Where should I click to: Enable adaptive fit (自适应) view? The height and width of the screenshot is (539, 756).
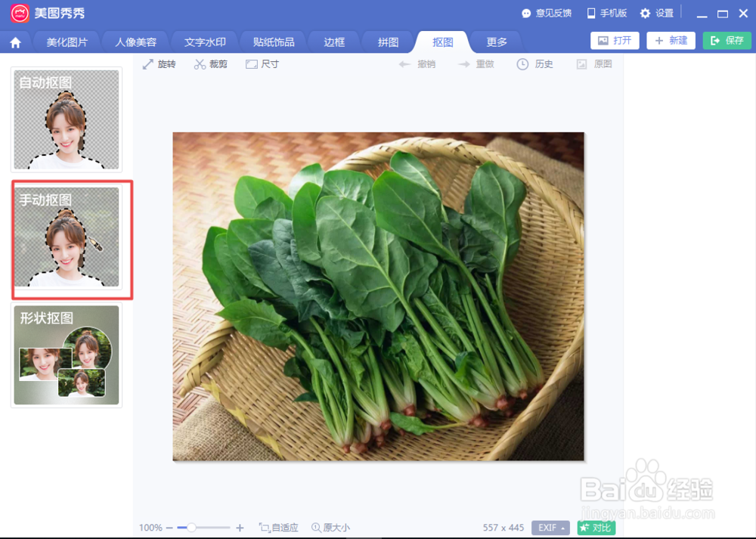(x=278, y=527)
